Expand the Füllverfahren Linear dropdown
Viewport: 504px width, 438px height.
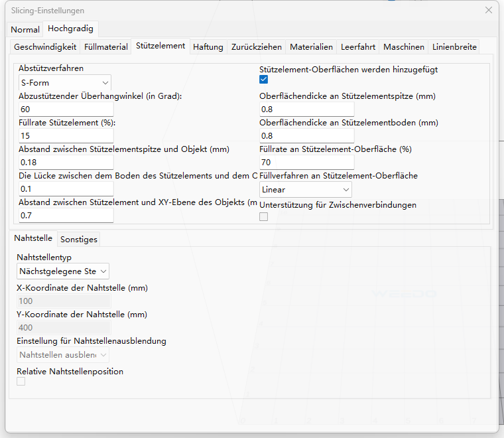click(305, 190)
